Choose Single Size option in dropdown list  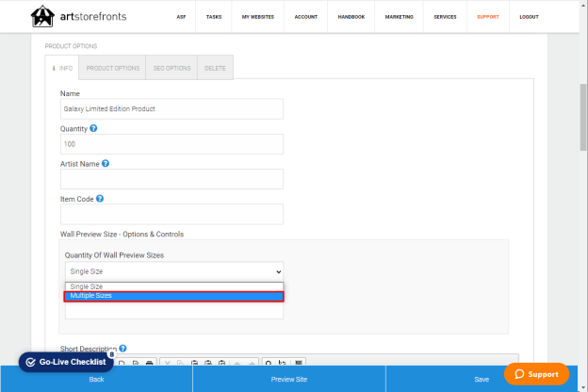pos(174,286)
